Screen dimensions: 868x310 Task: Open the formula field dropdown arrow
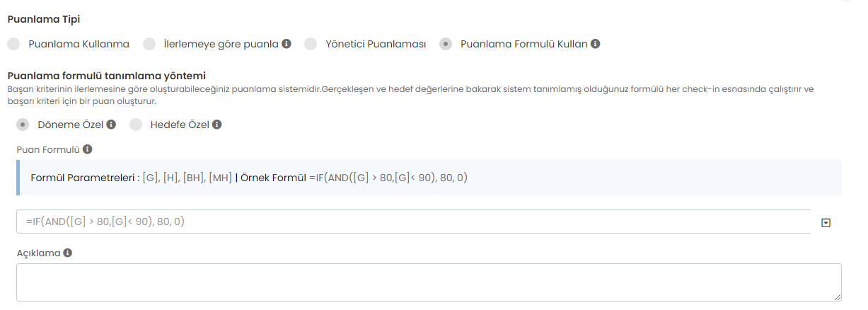(826, 222)
